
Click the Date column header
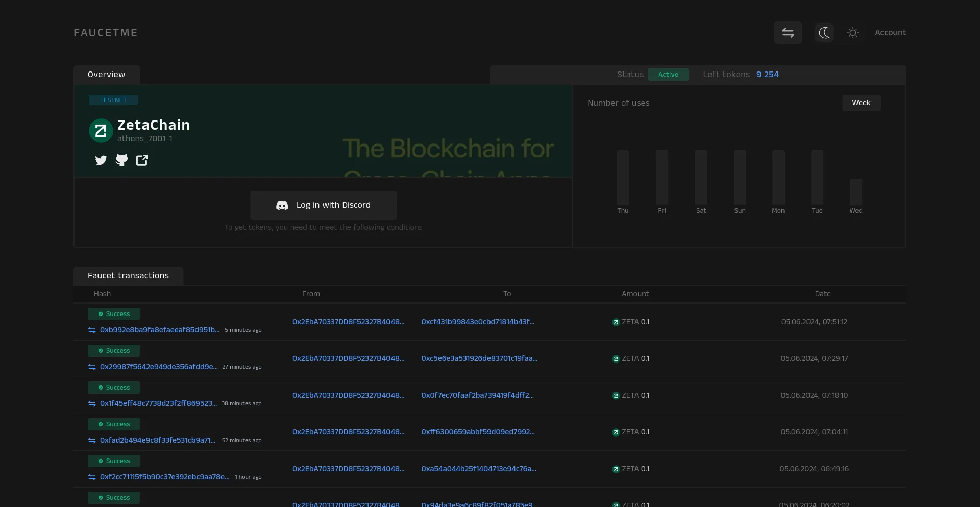pyautogui.click(x=823, y=294)
